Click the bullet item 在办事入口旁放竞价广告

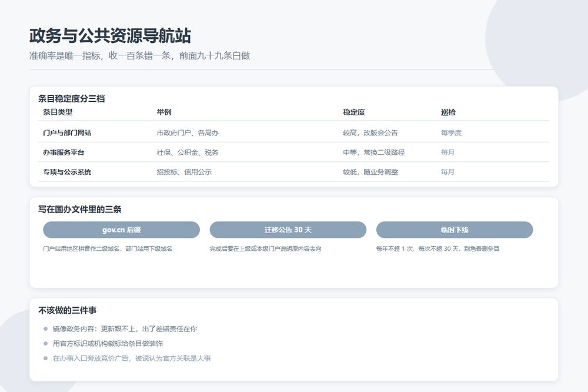pos(132,358)
